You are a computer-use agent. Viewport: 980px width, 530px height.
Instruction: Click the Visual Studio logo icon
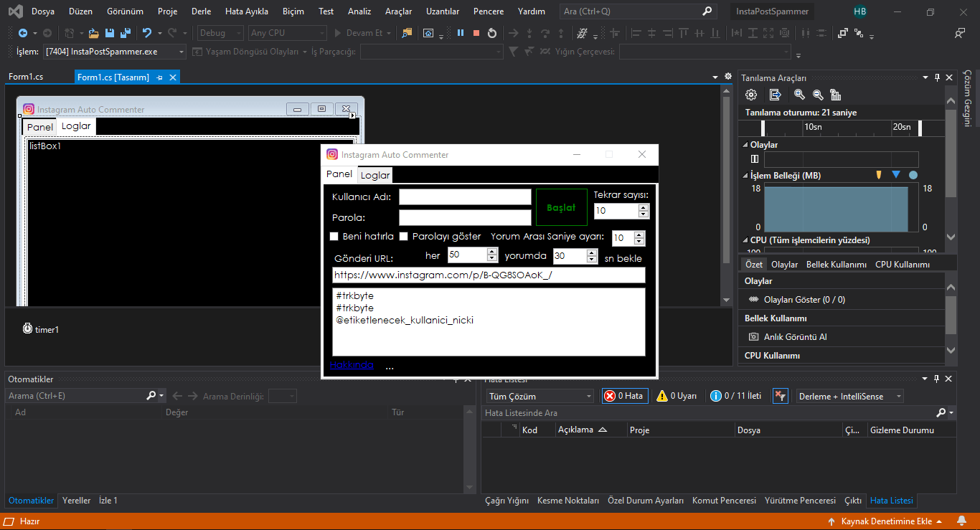[x=17, y=11]
